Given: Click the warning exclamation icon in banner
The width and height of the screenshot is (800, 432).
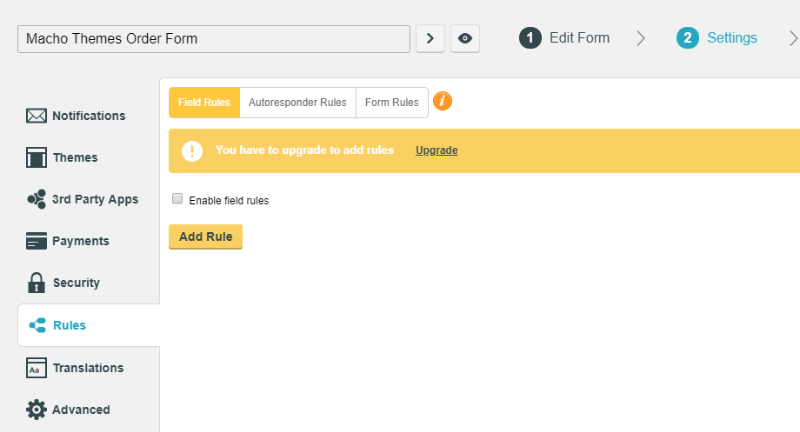Looking at the screenshot, I should [192, 151].
